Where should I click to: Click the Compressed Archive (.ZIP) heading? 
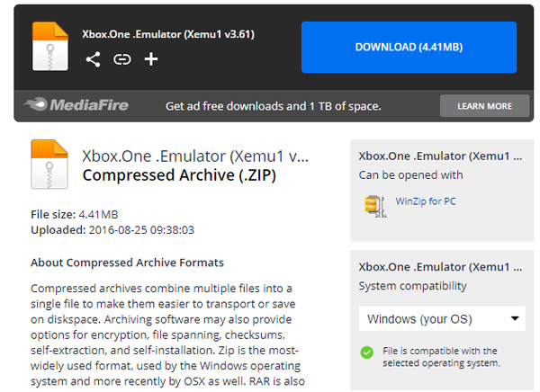click(x=179, y=174)
